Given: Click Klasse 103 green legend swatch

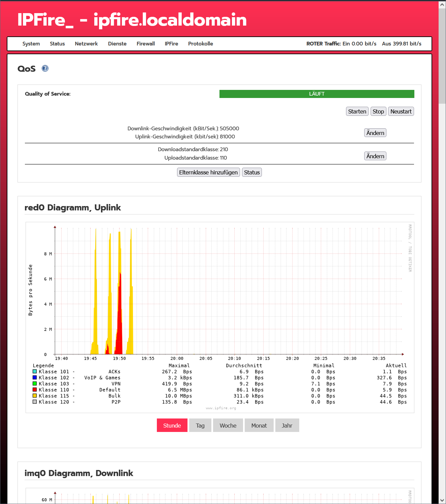Looking at the screenshot, I should tap(35, 383).
